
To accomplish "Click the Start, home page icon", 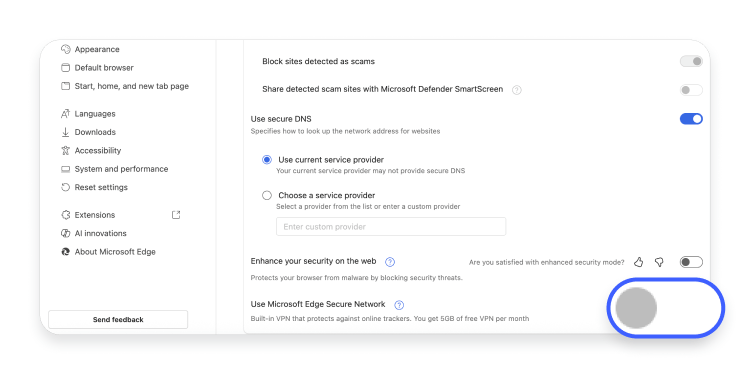I will point(66,86).
